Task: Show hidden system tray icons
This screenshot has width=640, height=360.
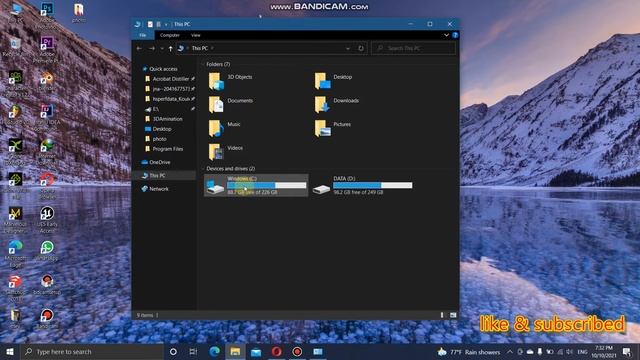Action: [x=510, y=351]
